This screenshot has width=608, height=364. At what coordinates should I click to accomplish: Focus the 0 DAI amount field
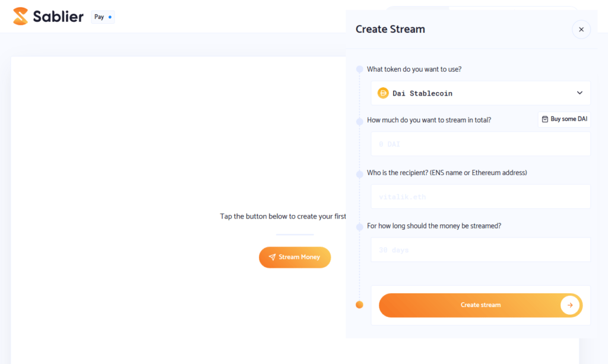(x=480, y=144)
